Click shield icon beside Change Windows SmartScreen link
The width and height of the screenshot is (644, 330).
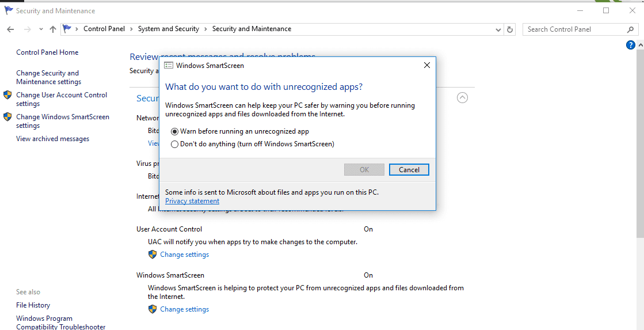[7, 117]
